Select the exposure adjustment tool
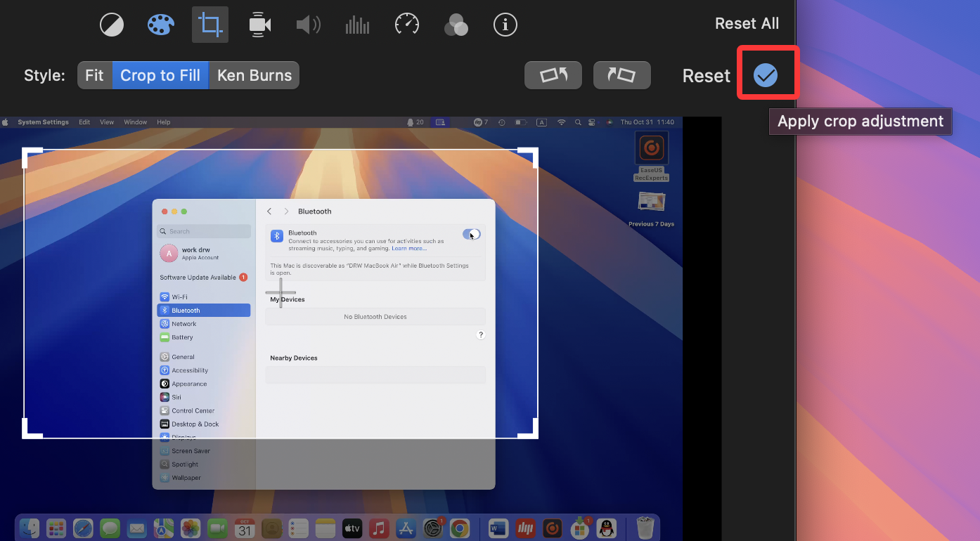Screen dimensions: 980x541 tap(111, 24)
